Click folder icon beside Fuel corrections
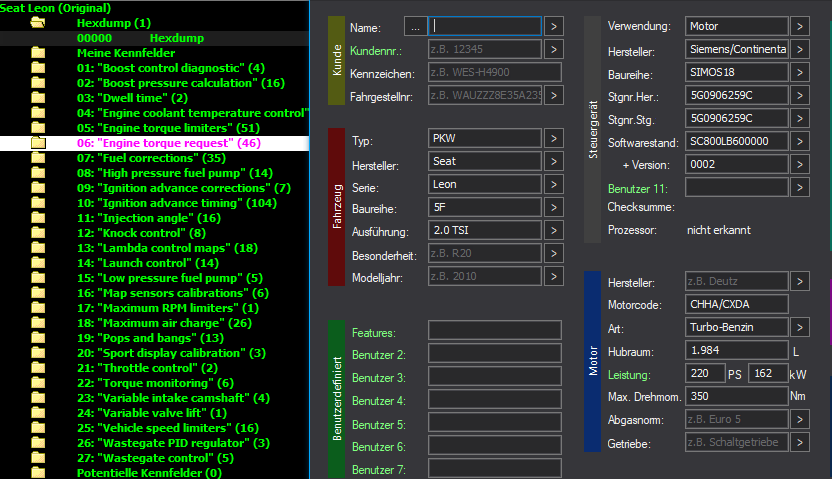 [38, 158]
